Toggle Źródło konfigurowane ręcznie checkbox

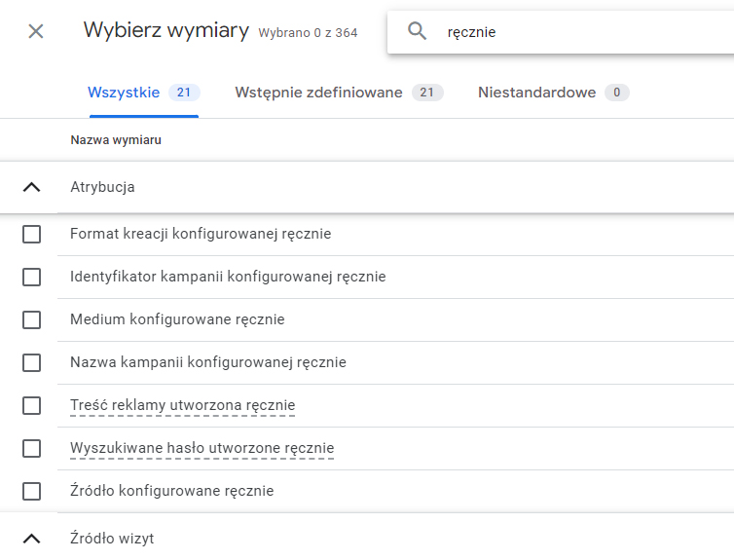31,491
